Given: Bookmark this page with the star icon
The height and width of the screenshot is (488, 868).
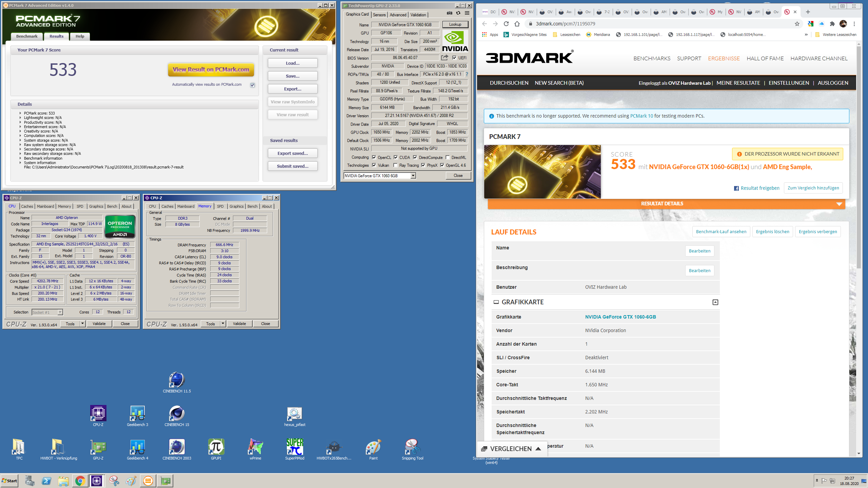Looking at the screenshot, I should coord(797,24).
